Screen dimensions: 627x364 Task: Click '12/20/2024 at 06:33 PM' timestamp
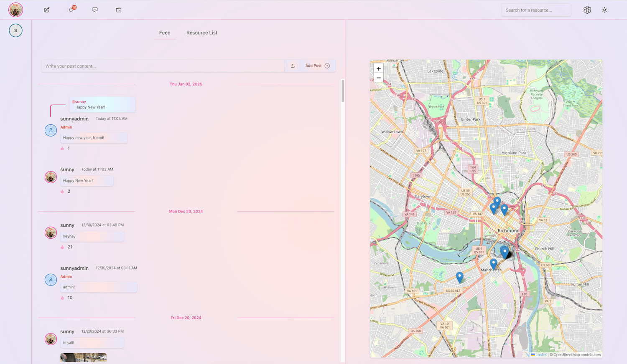pyautogui.click(x=102, y=331)
